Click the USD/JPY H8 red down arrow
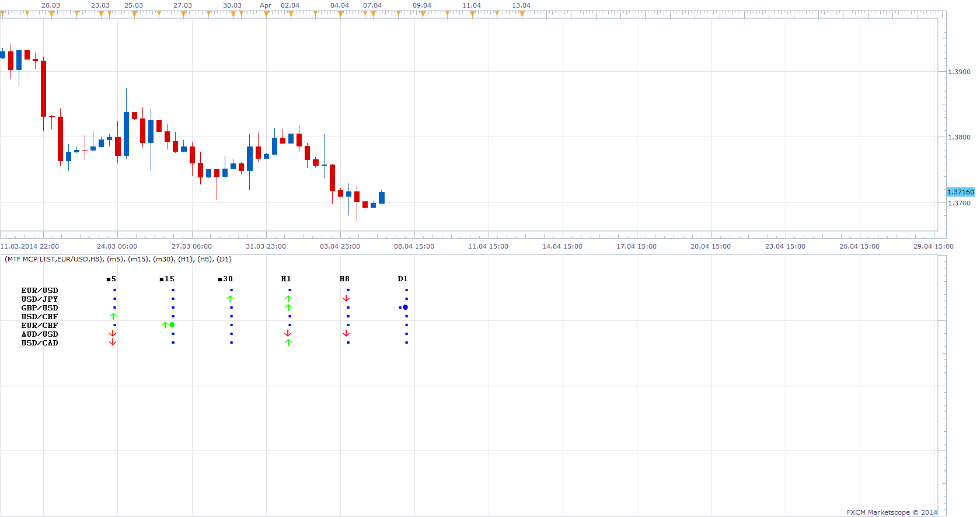The image size is (980, 517). (x=346, y=299)
